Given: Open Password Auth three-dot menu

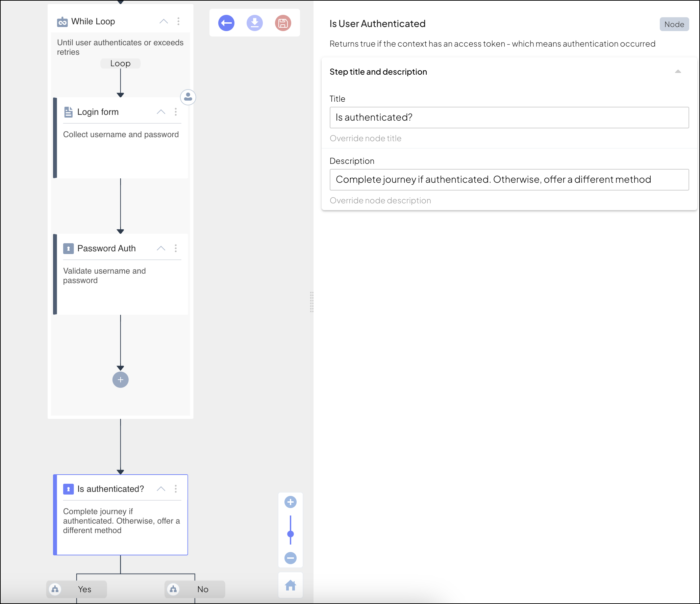Looking at the screenshot, I should 176,248.
